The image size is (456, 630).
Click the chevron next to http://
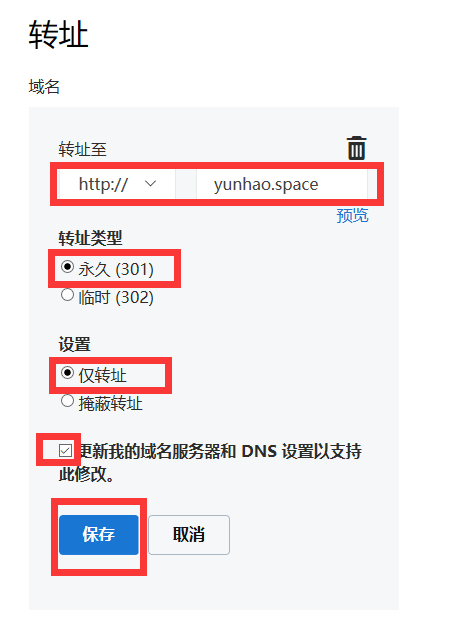click(x=151, y=184)
